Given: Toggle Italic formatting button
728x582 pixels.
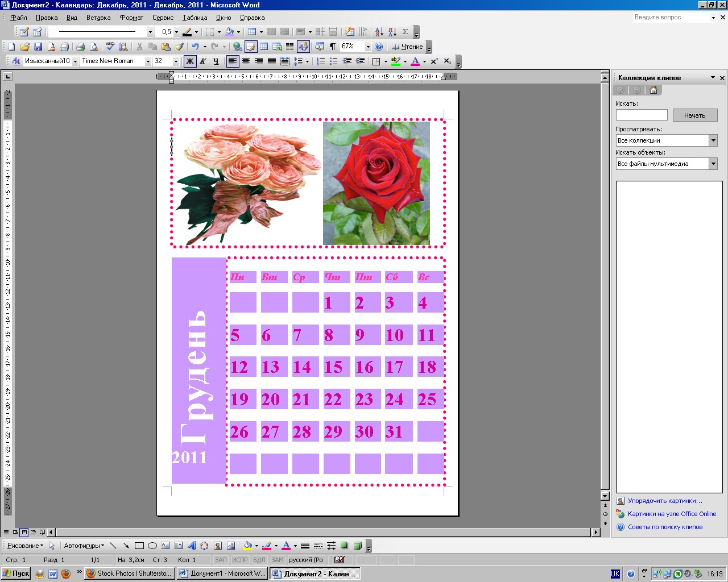Looking at the screenshot, I should (x=203, y=61).
